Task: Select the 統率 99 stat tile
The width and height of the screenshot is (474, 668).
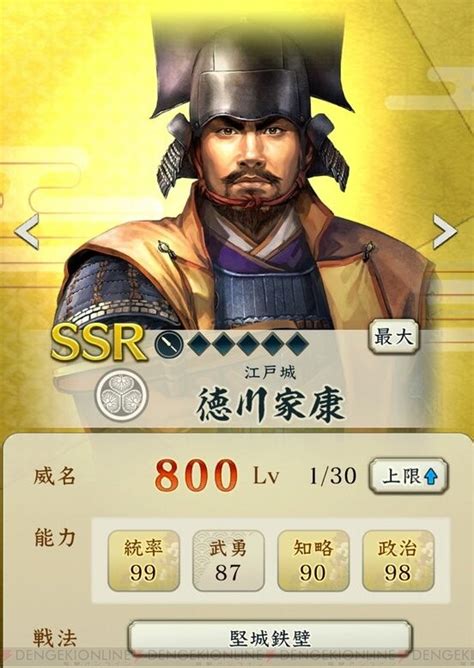Action: click(144, 561)
